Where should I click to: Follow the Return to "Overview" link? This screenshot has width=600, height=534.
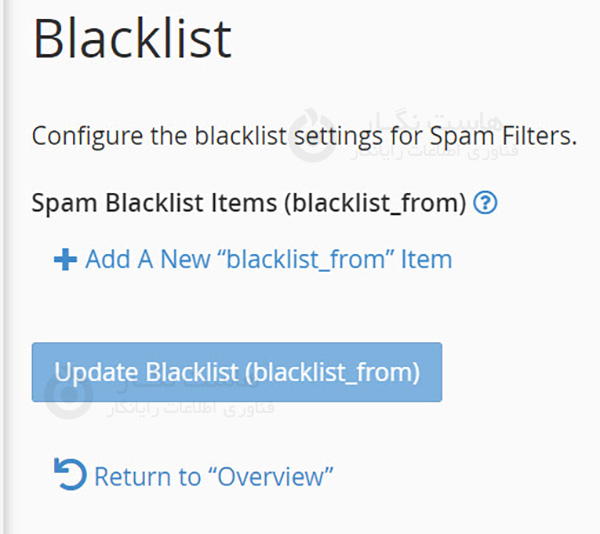click(213, 476)
